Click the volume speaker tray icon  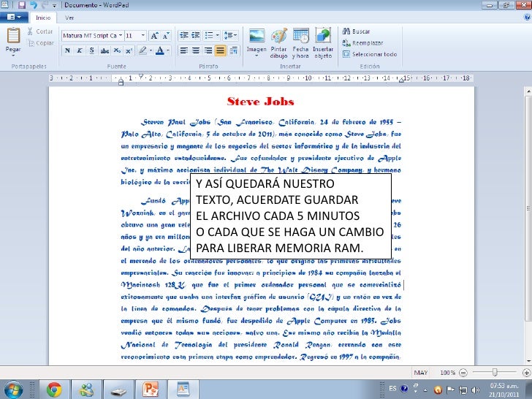pyautogui.click(x=476, y=389)
